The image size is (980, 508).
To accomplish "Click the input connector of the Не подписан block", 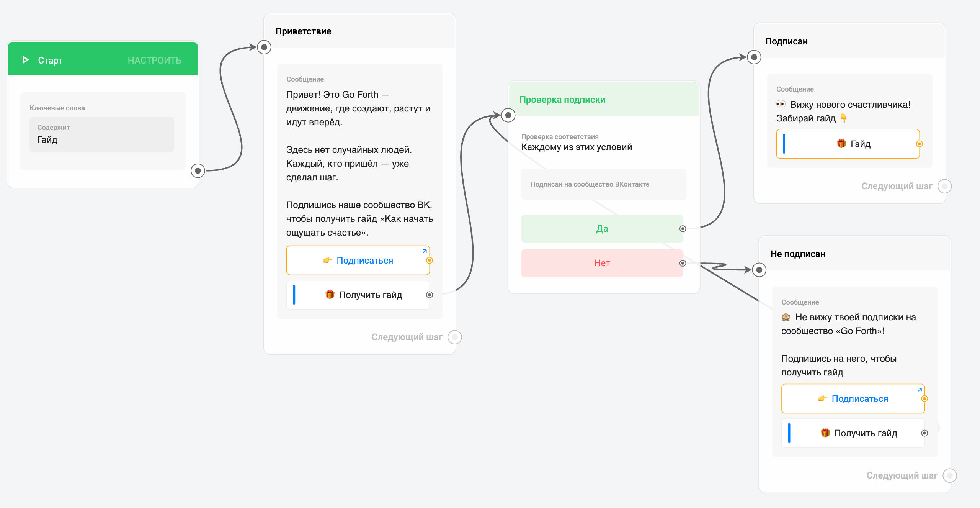I will 759,270.
